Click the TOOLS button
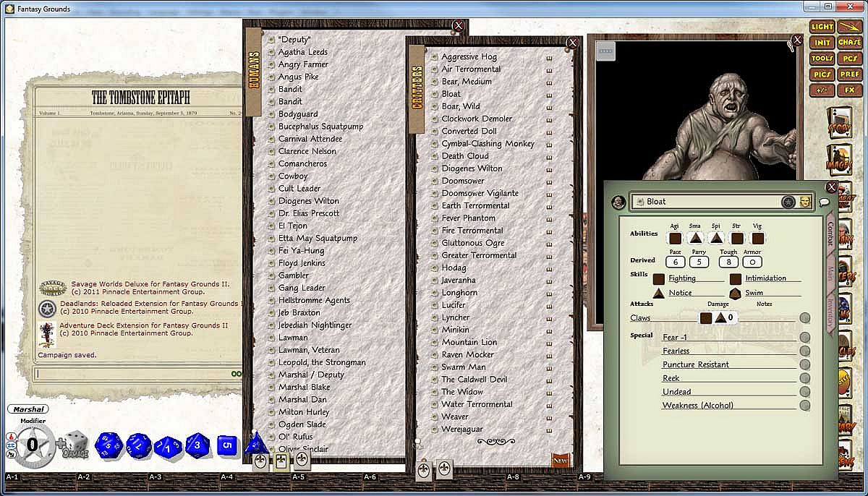This screenshot has height=496, width=868. pyautogui.click(x=822, y=59)
